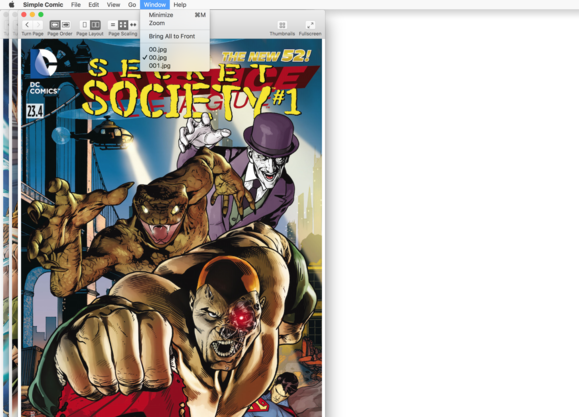Open the Simple Comic application menu
Viewport: 579px width, 417px height.
point(43,4)
